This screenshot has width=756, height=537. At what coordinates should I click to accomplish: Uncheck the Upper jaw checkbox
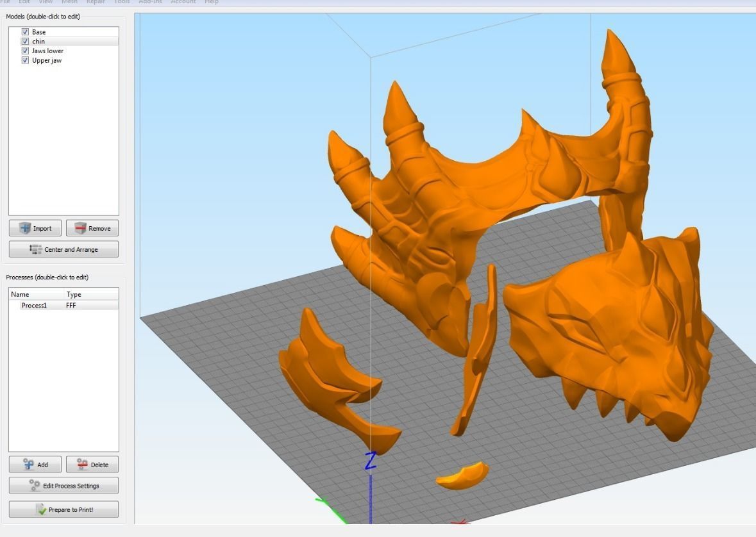(x=25, y=60)
